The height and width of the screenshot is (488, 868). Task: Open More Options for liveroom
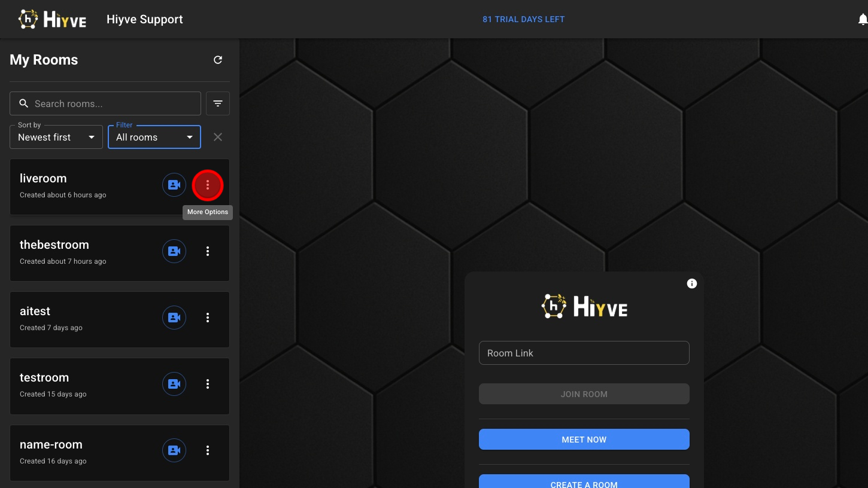[x=208, y=185]
